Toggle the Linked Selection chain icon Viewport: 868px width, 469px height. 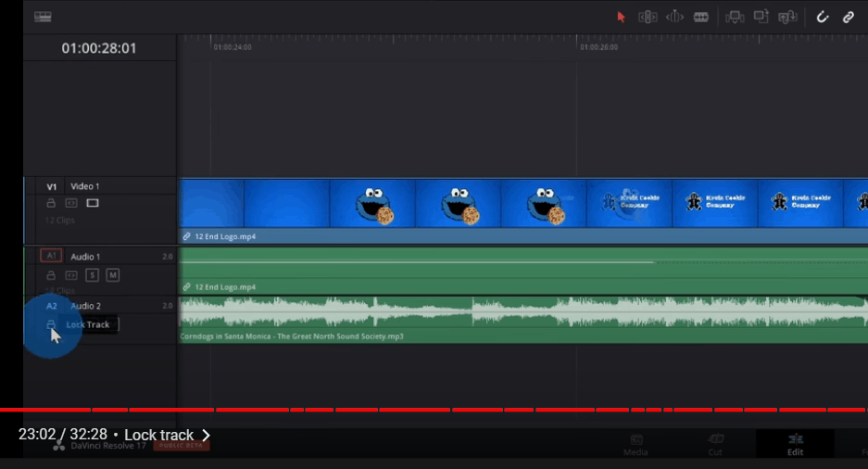click(x=848, y=18)
